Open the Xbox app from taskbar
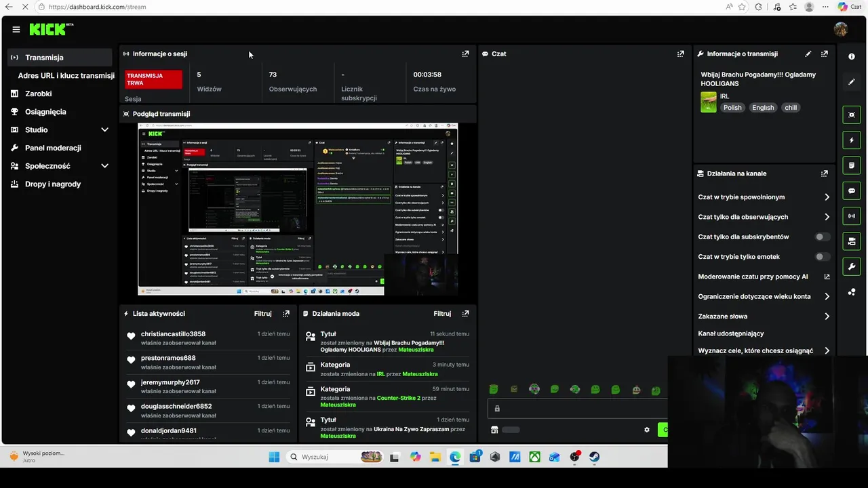 pos(534,457)
